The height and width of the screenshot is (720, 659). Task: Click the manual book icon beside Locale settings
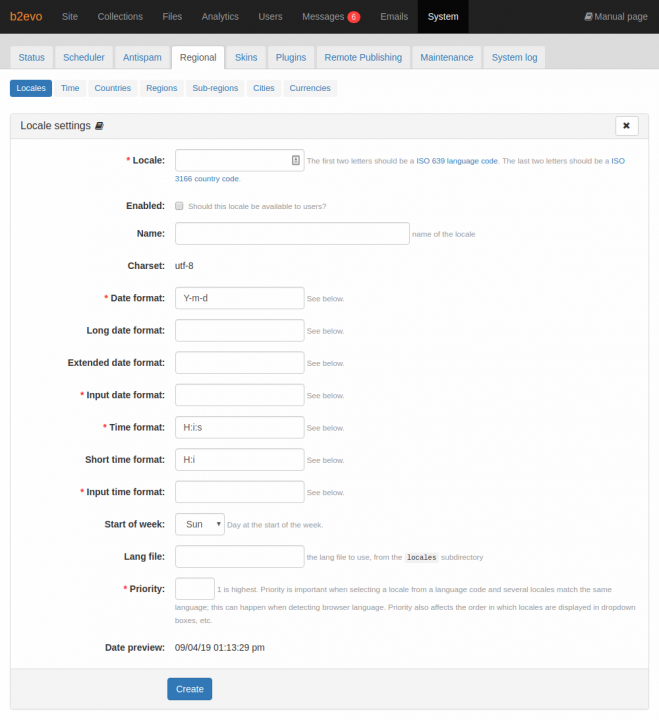click(99, 126)
